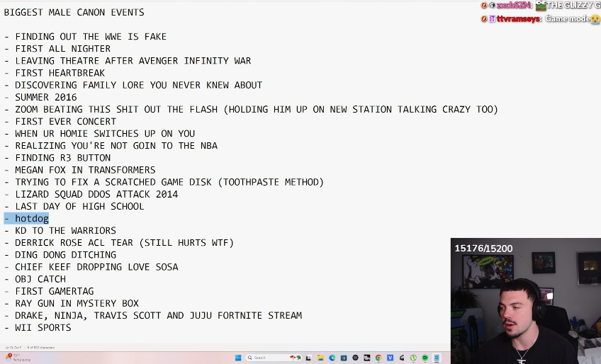Image resolution: width=601 pixels, height=364 pixels.
Task: Launch Microsoft Edge from the taskbar
Action: click(x=332, y=358)
